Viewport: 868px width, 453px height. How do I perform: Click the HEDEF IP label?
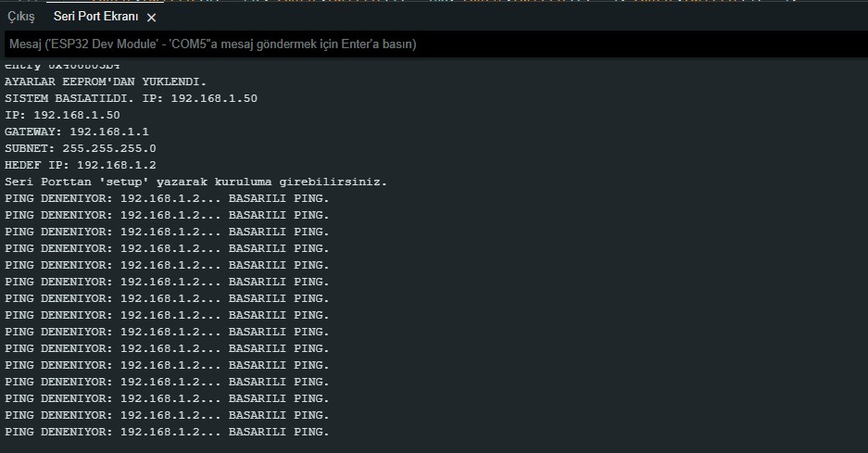pos(37,165)
